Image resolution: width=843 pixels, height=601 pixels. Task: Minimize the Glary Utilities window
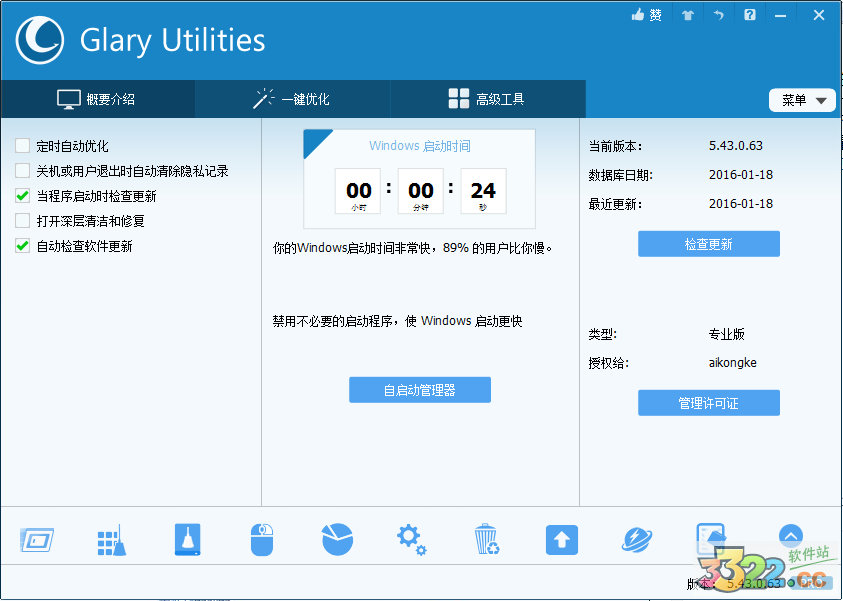[x=781, y=16]
